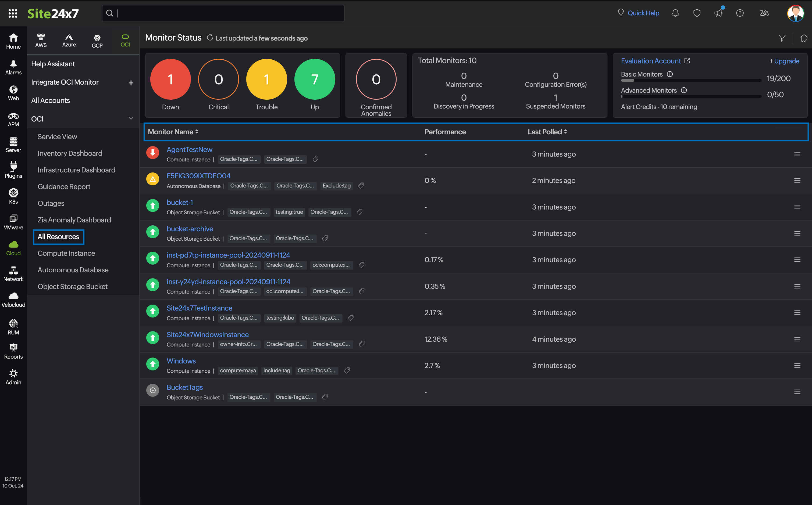Open the VMware monitoring section
Viewport: 812px width, 505px height.
pyautogui.click(x=13, y=222)
